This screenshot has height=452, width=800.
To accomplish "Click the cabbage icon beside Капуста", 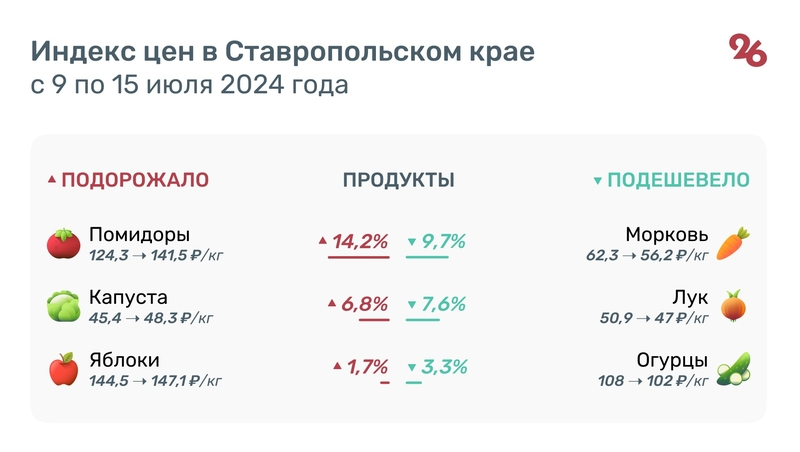I will [64, 306].
